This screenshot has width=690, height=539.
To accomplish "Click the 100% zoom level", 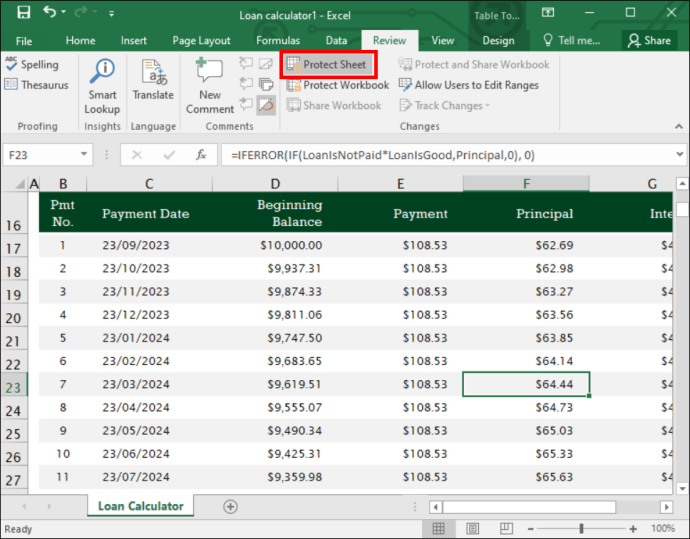I will pos(663,528).
